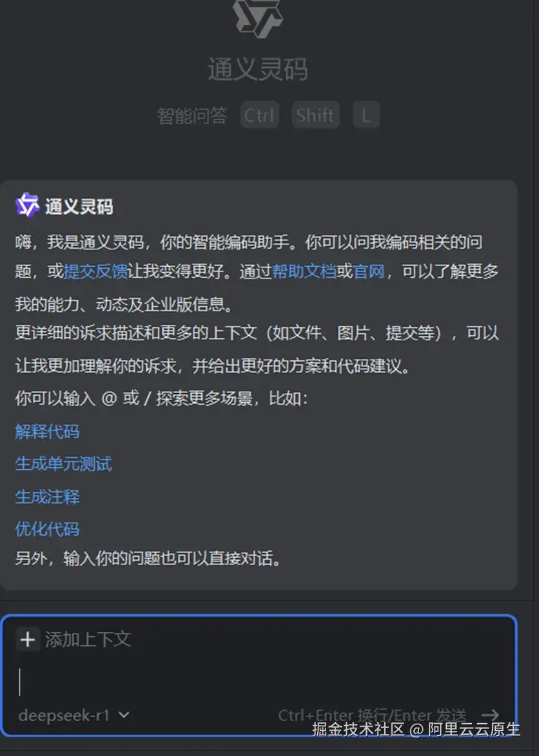Click the Shift shortcut key badge
This screenshot has width=539, height=756.
click(x=315, y=115)
